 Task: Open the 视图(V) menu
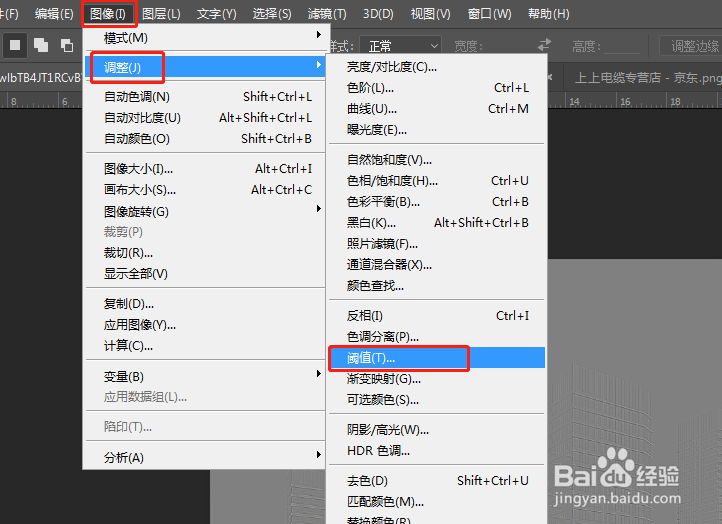431,14
